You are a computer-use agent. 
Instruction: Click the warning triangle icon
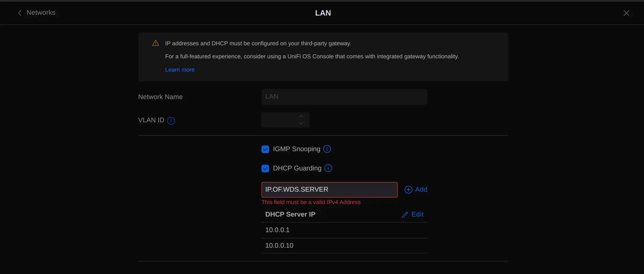pos(155,43)
